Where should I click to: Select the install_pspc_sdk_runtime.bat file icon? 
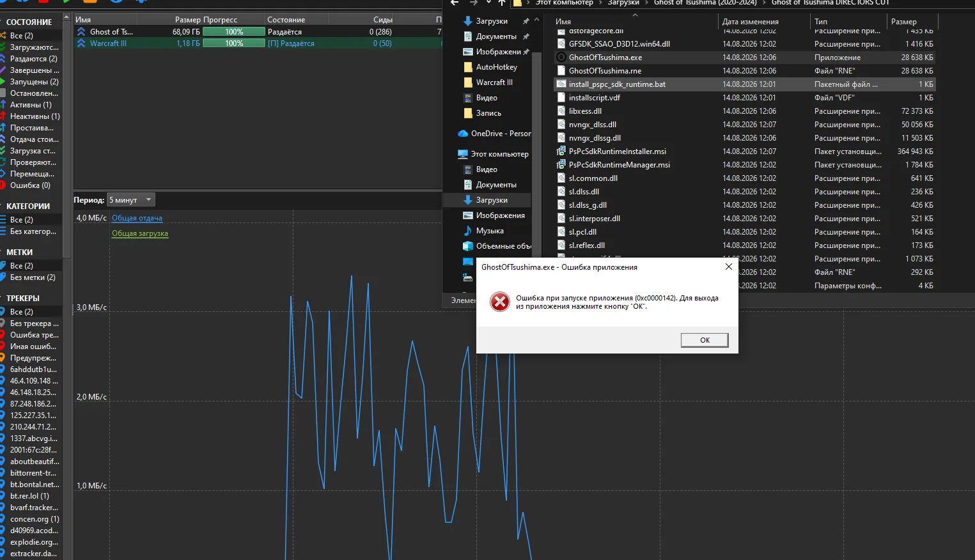(x=561, y=84)
